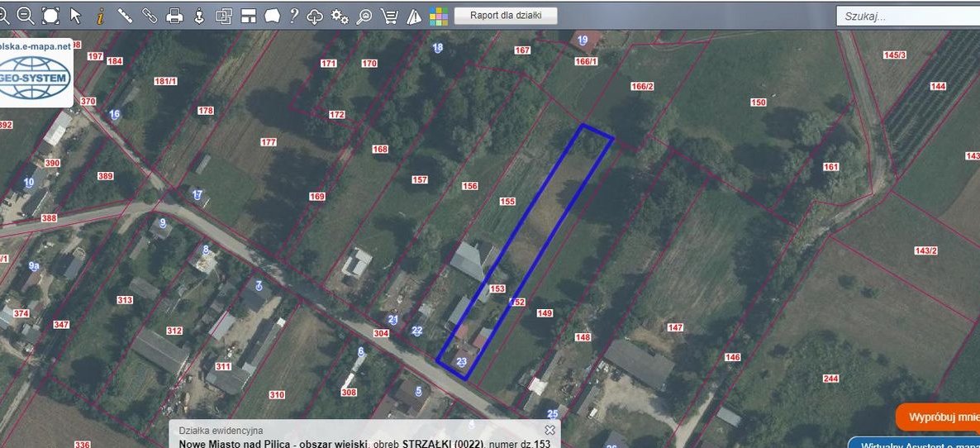Open the print map tool
This screenshot has width=980, height=448.
point(174,15)
